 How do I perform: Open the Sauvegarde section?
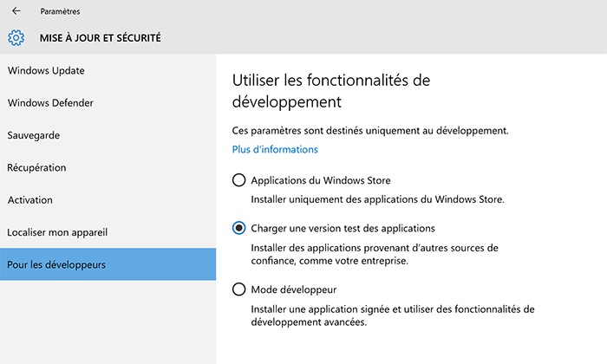click(x=34, y=135)
